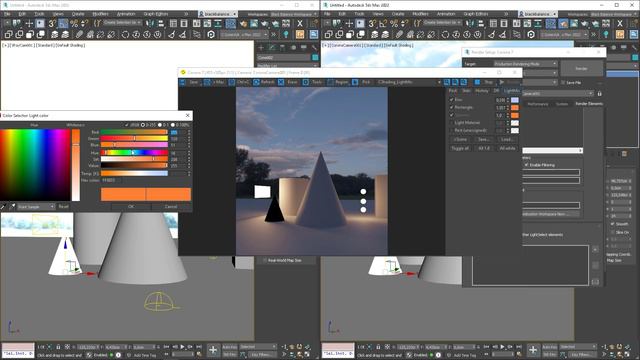Screen dimensions: 640x360
Task: Click All white button in LightMix
Action: point(508,148)
